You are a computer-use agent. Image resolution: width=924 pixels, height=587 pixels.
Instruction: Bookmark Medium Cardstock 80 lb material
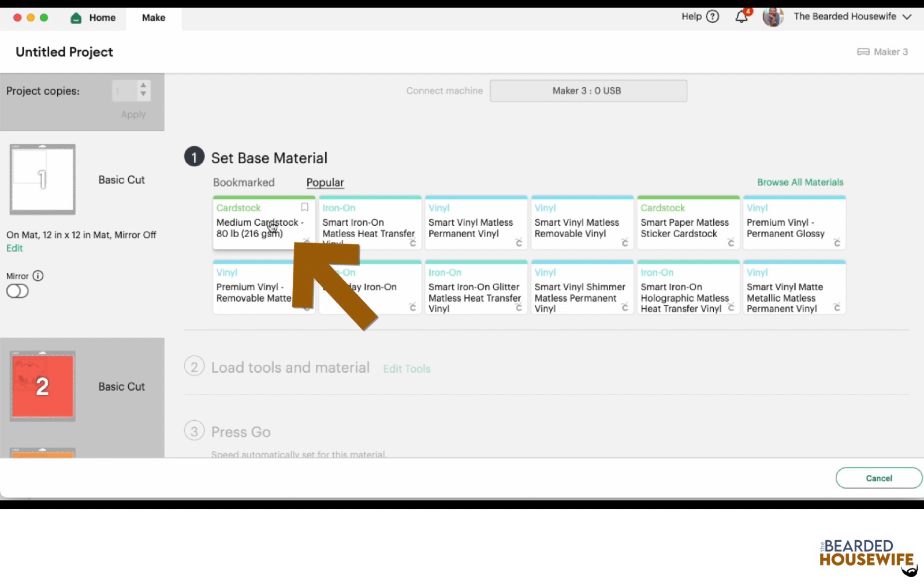304,207
